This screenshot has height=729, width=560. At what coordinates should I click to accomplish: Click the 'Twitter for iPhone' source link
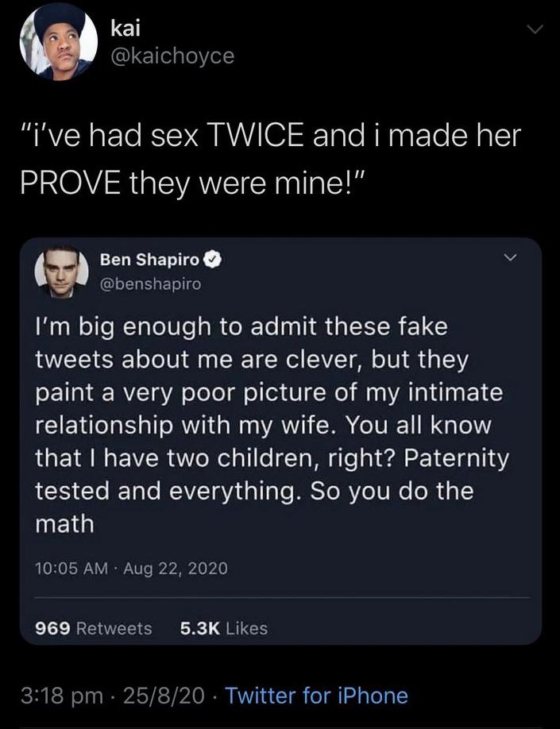[x=316, y=696]
